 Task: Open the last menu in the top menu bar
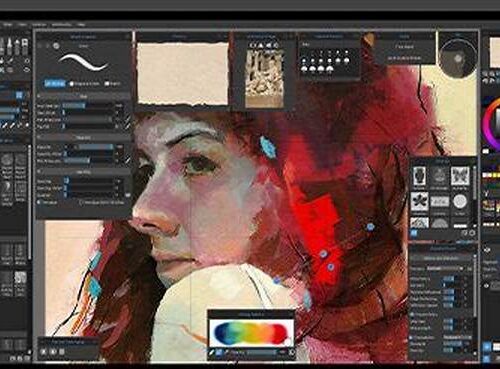(x=81, y=24)
